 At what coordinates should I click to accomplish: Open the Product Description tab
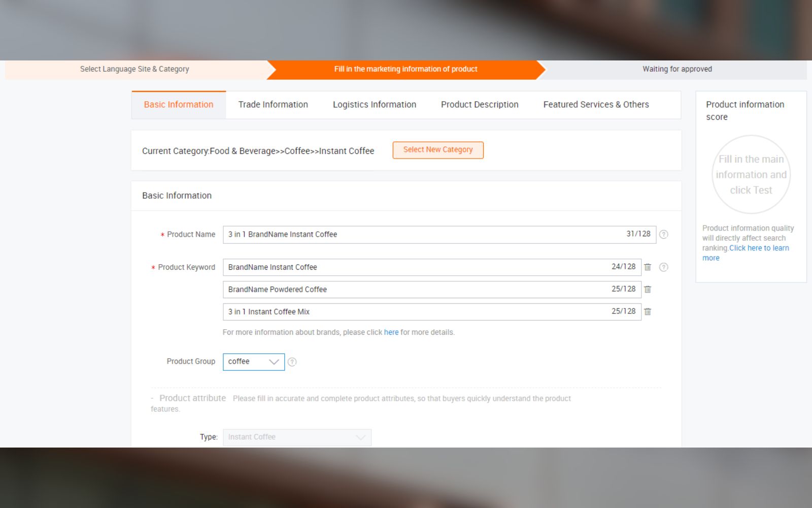480,105
